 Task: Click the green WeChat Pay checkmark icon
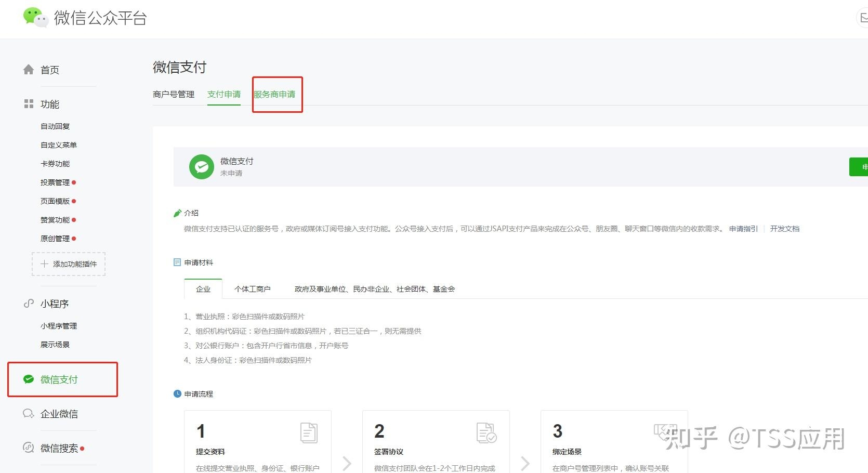(x=201, y=167)
